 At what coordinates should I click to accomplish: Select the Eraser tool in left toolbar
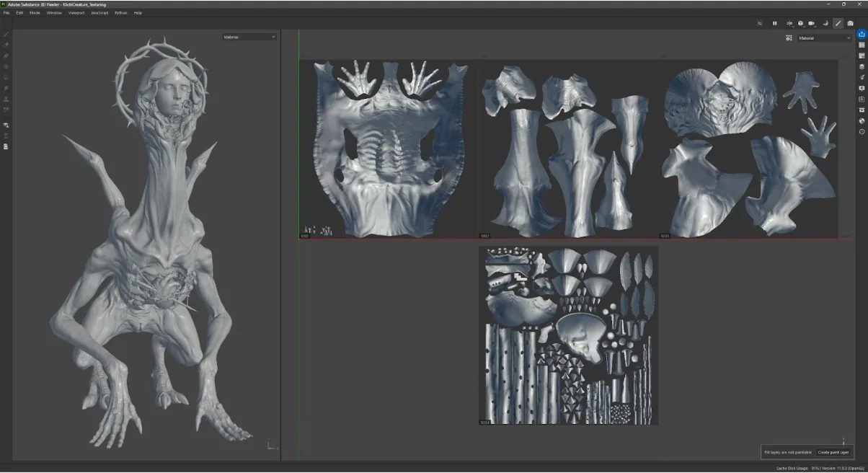(x=6, y=45)
